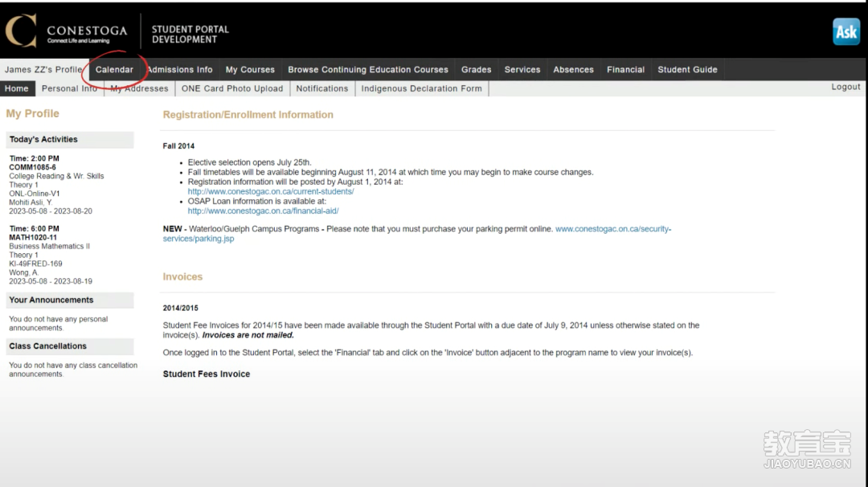Click the My Profile heading
Viewport: 868px width, 487px height.
point(33,113)
